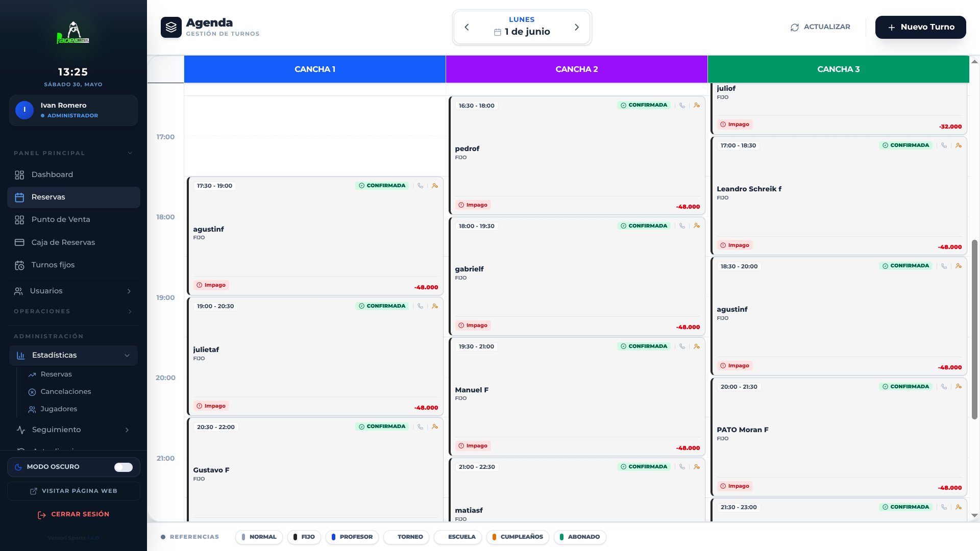Click the calendar icon beside 1 de junio
The height and width of the screenshot is (551, 980).
coord(498,32)
